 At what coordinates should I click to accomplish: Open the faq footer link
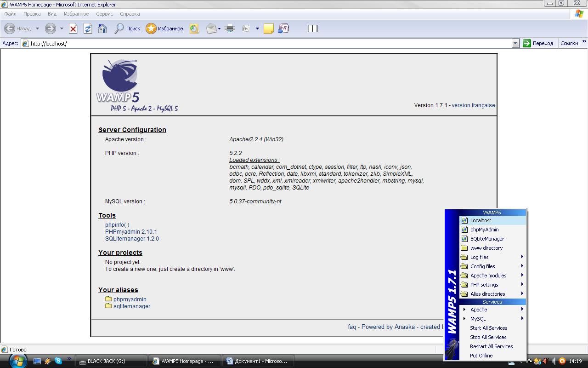point(352,327)
